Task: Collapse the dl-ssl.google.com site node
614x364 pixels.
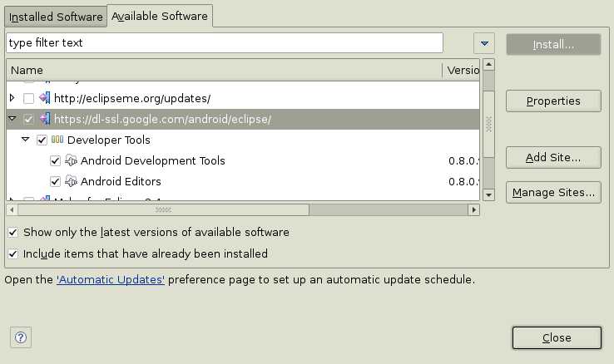Action: click(12, 118)
